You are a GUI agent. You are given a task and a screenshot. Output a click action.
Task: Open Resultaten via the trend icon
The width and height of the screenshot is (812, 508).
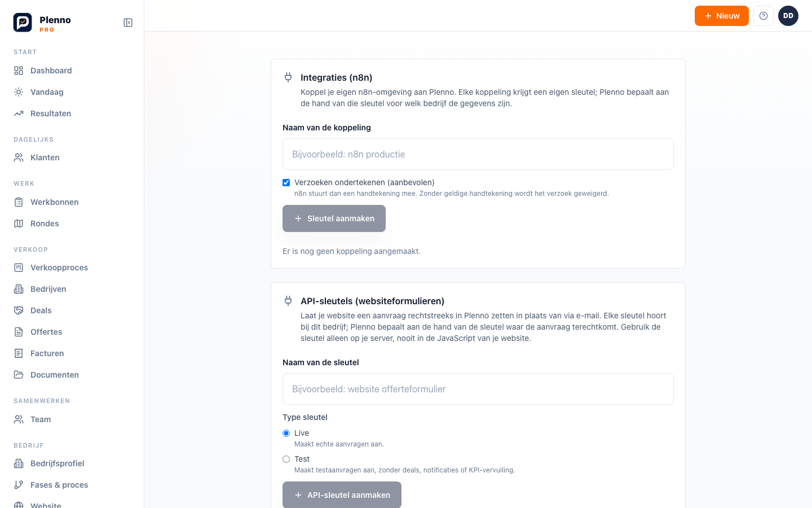[x=19, y=113]
